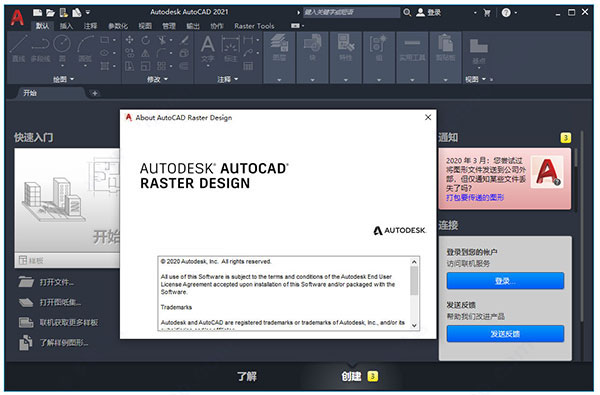
Task: Switch to the 管理 ribbon tab
Action: [x=169, y=26]
